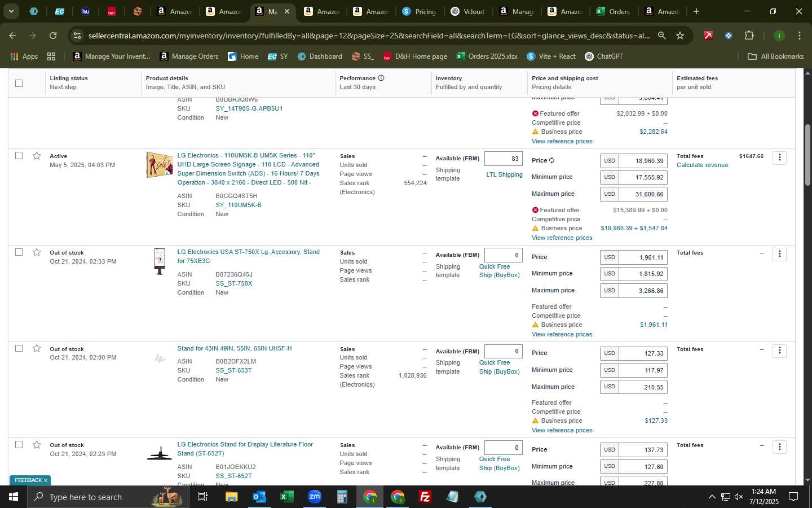Open ChatGPT bookmark
812x508 pixels.
tap(604, 56)
